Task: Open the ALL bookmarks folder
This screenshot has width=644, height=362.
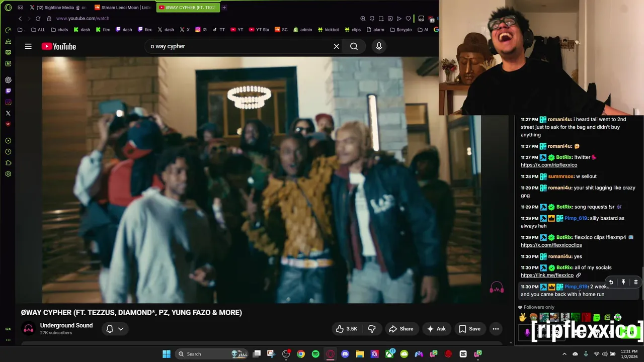Action: pyautogui.click(x=38, y=30)
